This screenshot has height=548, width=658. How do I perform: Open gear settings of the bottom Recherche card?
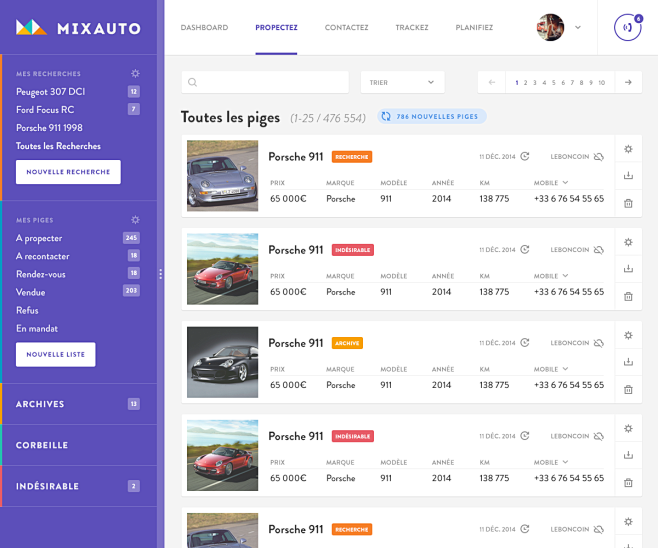pyautogui.click(x=628, y=522)
